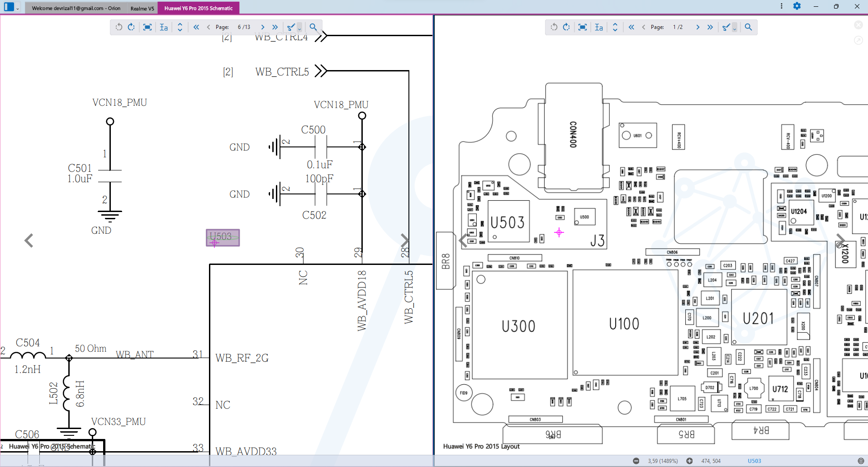868x467 pixels.
Task: Open search in layout pane
Action: tap(748, 27)
